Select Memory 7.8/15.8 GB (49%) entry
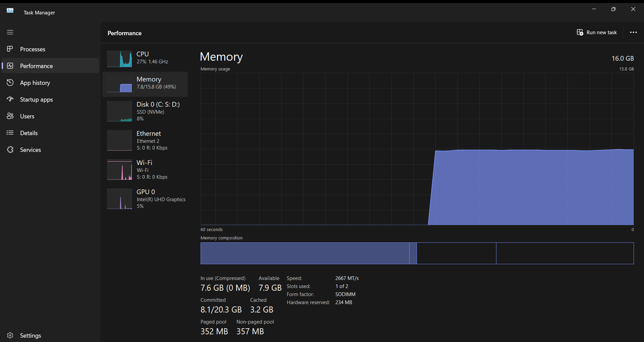644x342 pixels. [145, 84]
